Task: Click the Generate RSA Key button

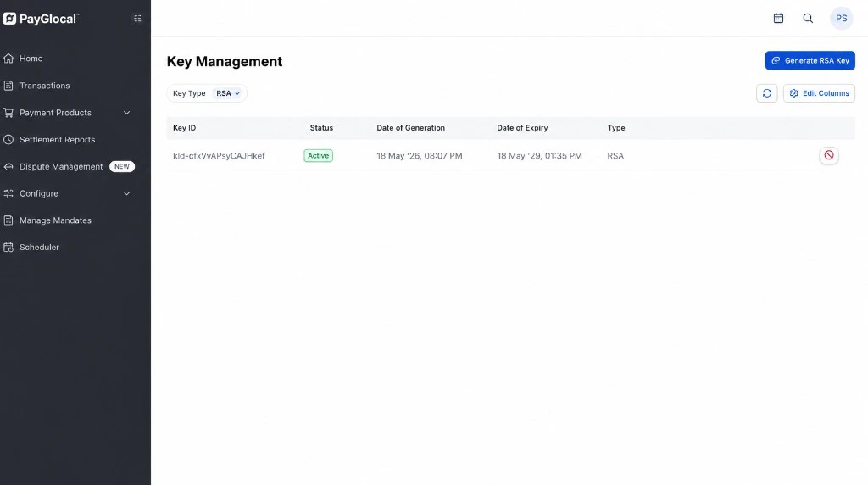Action: [810, 60]
